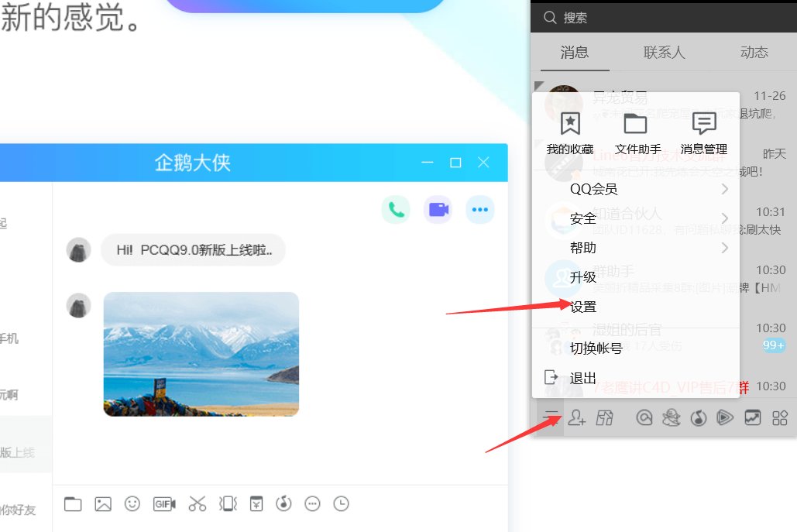
Task: Open the emoji picker in the chat window
Action: click(x=132, y=503)
